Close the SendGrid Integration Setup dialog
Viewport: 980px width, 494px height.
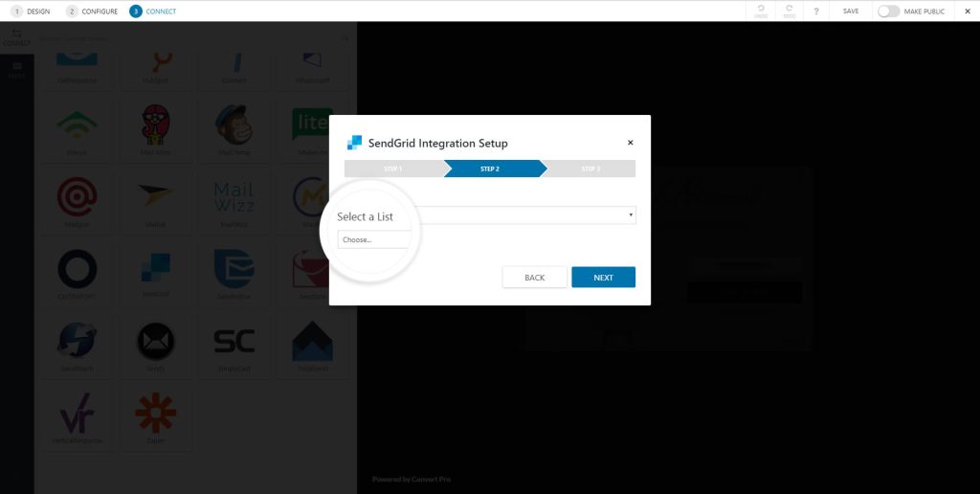630,143
